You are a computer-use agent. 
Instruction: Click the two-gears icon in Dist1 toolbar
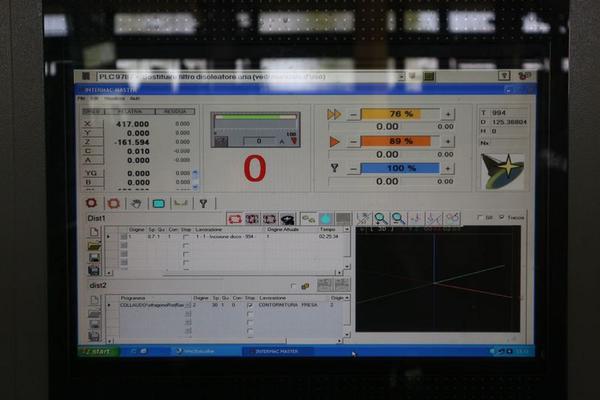pos(308,219)
